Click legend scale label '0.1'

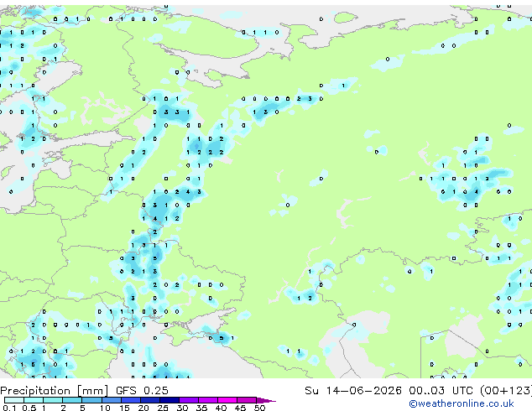pyautogui.click(x=9, y=408)
